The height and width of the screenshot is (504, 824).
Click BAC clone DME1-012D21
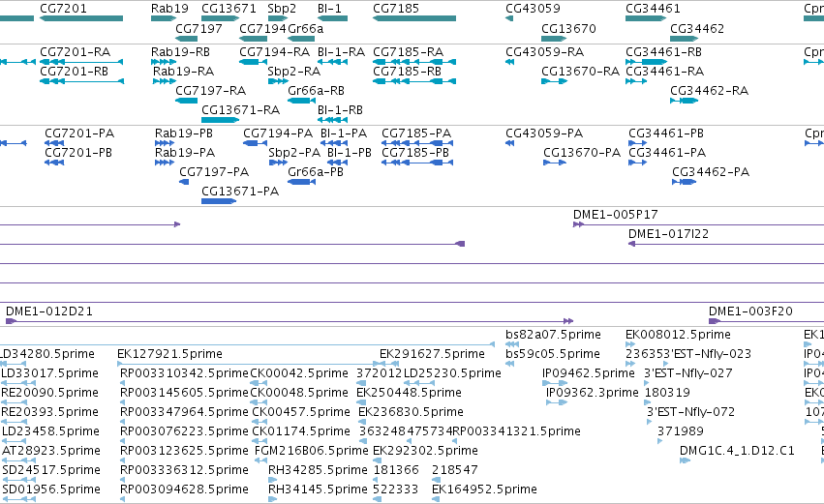290,321
